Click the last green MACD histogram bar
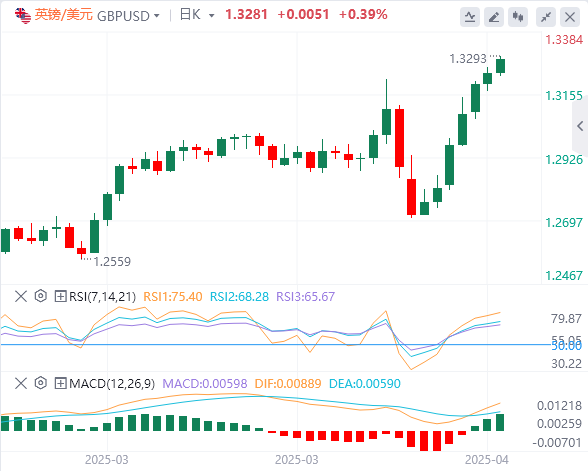Screen dimensions: 588x471 point(500,422)
